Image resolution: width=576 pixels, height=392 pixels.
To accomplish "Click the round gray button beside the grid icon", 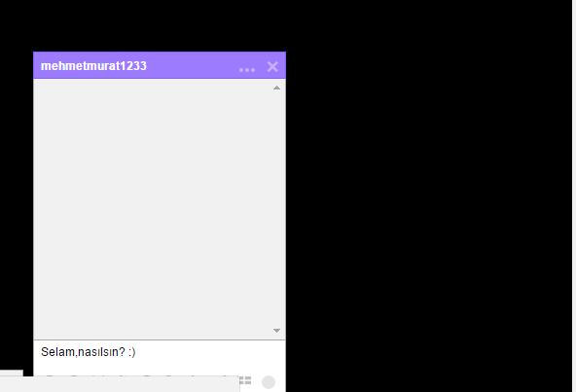I will pyautogui.click(x=269, y=382).
